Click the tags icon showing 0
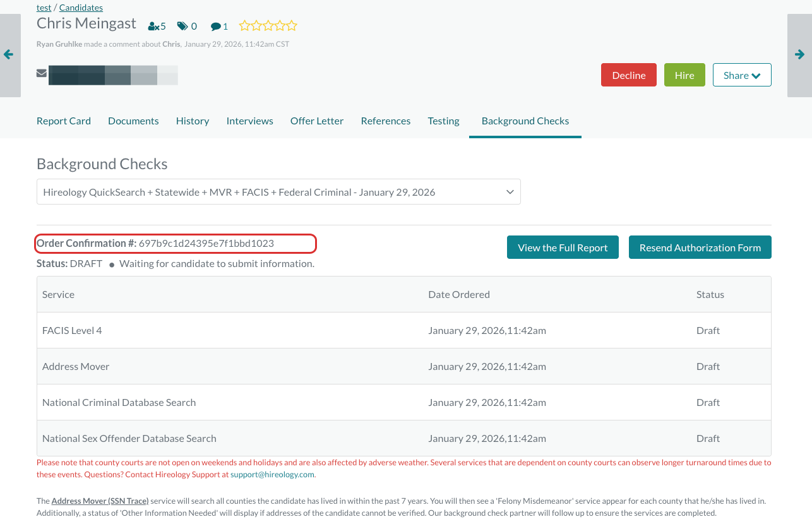 click(x=187, y=26)
